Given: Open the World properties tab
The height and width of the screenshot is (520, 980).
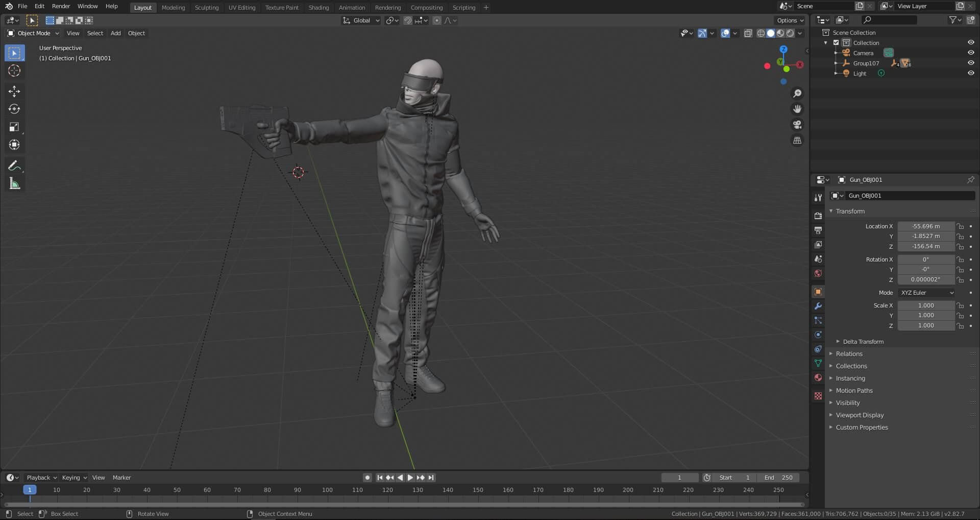Looking at the screenshot, I should [818, 273].
